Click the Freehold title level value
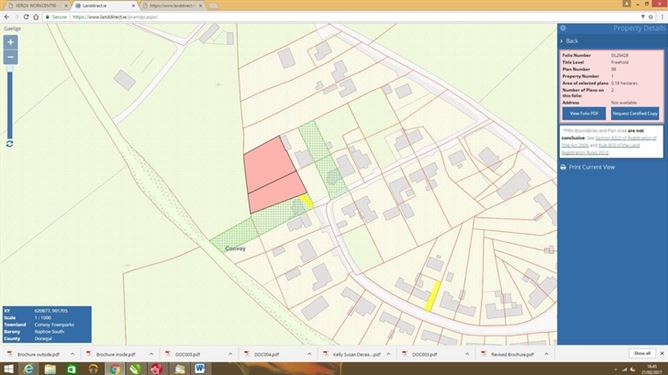Image resolution: width=668 pixels, height=375 pixels. [x=619, y=62]
